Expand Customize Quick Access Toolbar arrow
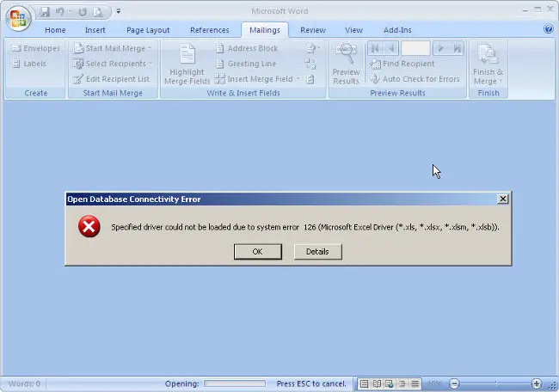 point(119,11)
